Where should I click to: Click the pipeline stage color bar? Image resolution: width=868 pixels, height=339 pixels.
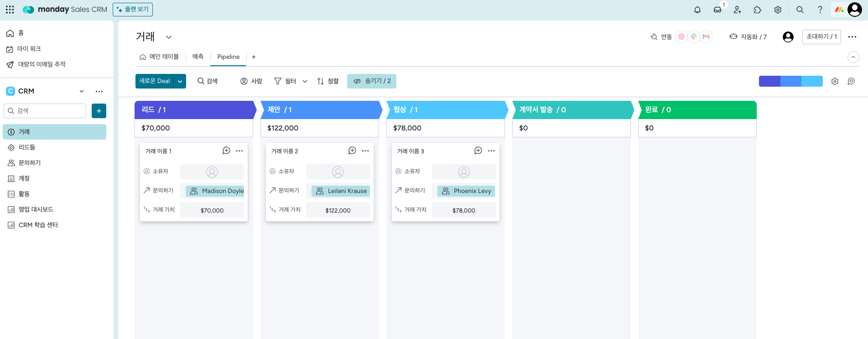(790, 81)
